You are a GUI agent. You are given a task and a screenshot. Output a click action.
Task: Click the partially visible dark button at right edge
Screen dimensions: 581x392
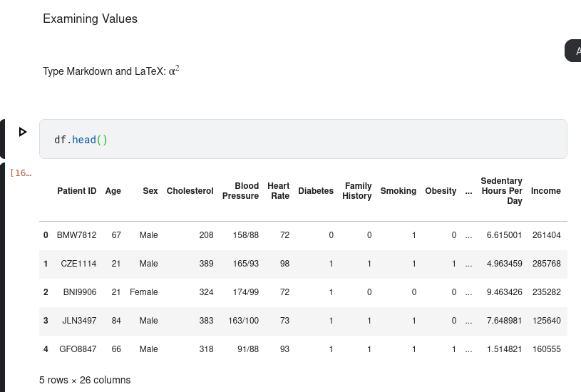click(573, 51)
